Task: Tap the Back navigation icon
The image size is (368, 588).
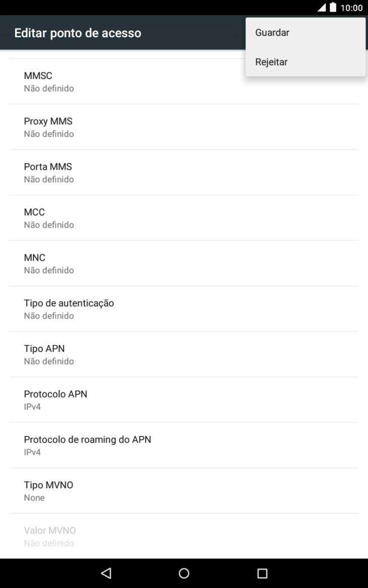Action: (106, 573)
